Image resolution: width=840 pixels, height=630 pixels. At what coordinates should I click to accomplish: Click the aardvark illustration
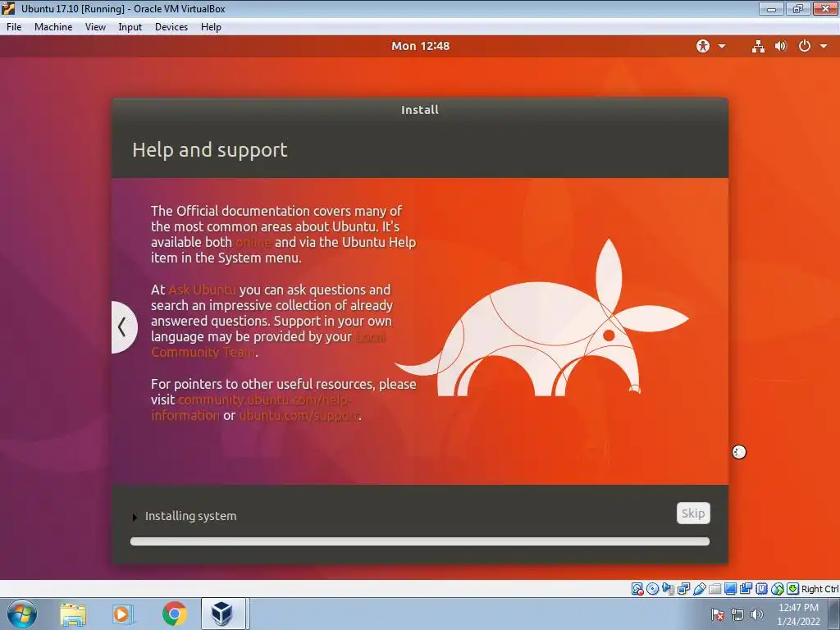(x=541, y=318)
